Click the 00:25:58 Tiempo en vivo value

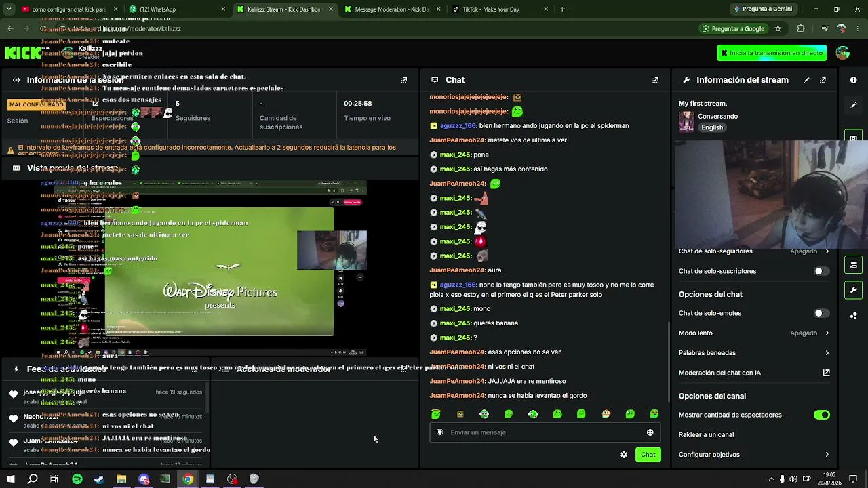(357, 104)
